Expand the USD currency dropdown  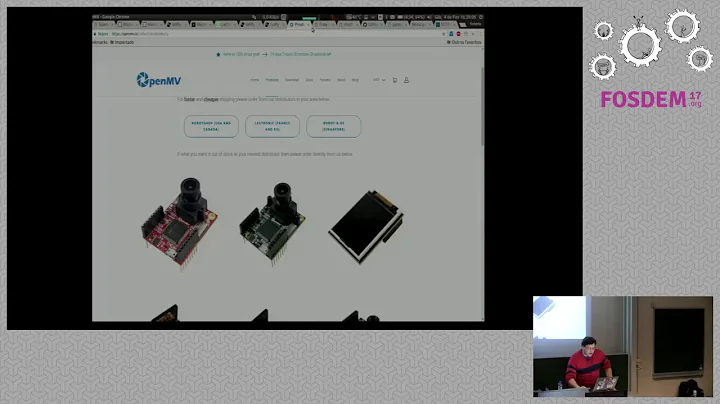click(379, 80)
